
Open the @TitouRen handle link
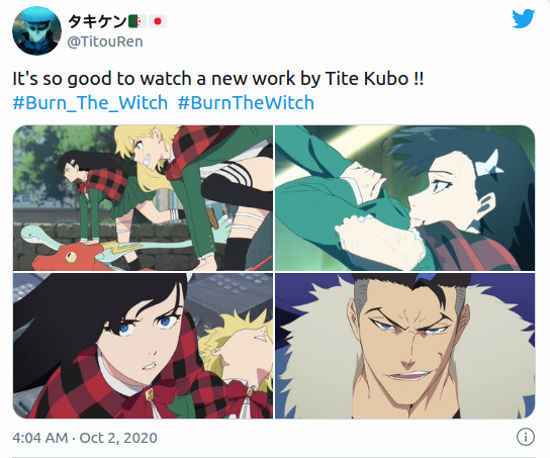[x=105, y=42]
